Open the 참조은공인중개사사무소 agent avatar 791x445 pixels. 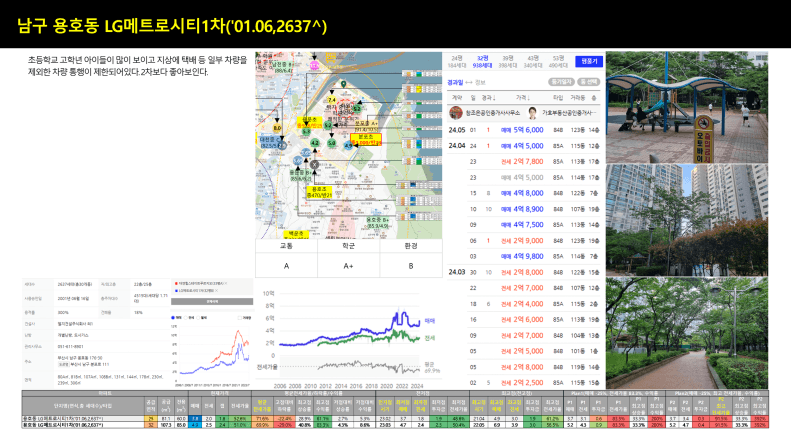456,113
